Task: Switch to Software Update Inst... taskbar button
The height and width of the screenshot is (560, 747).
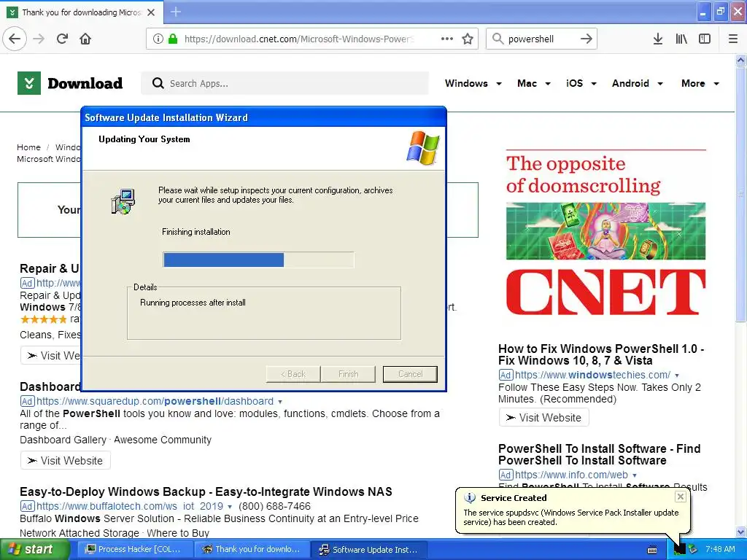Action: 368,550
